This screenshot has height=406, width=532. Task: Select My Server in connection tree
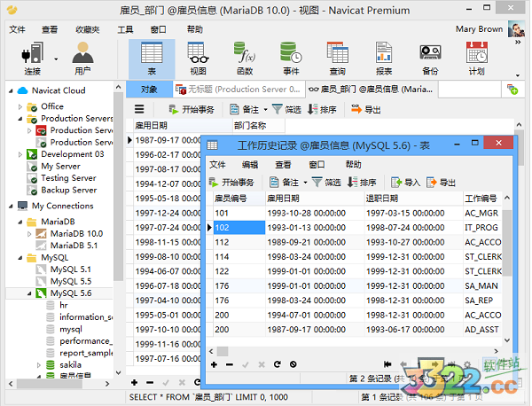[x=60, y=166]
